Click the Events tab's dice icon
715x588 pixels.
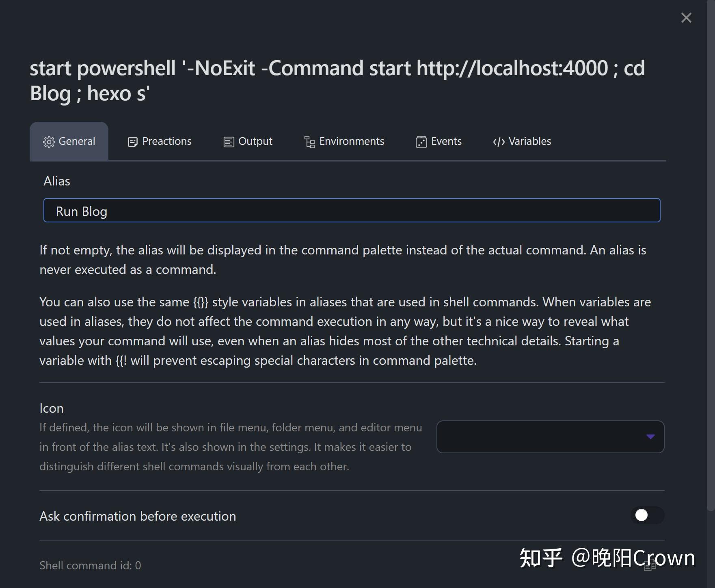tap(421, 142)
